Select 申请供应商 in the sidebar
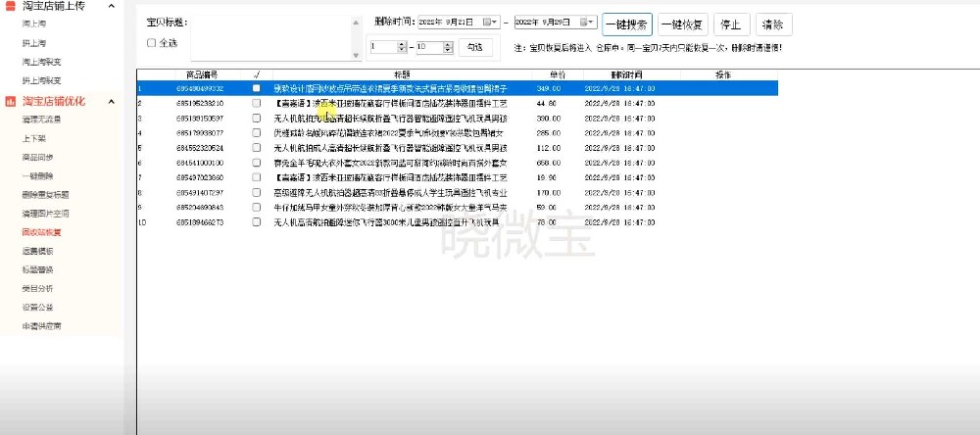The image size is (980, 435). [x=41, y=325]
